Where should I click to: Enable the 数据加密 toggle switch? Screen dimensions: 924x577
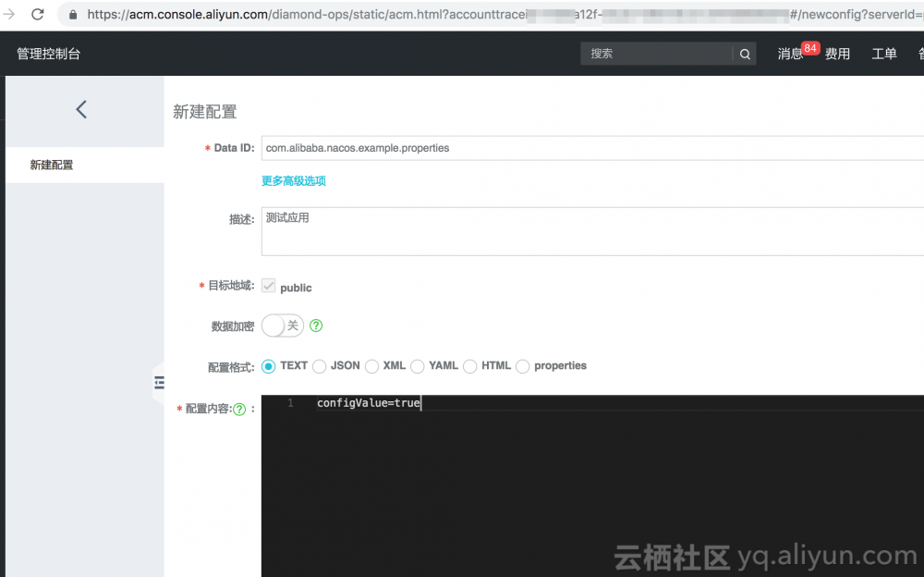tap(282, 325)
